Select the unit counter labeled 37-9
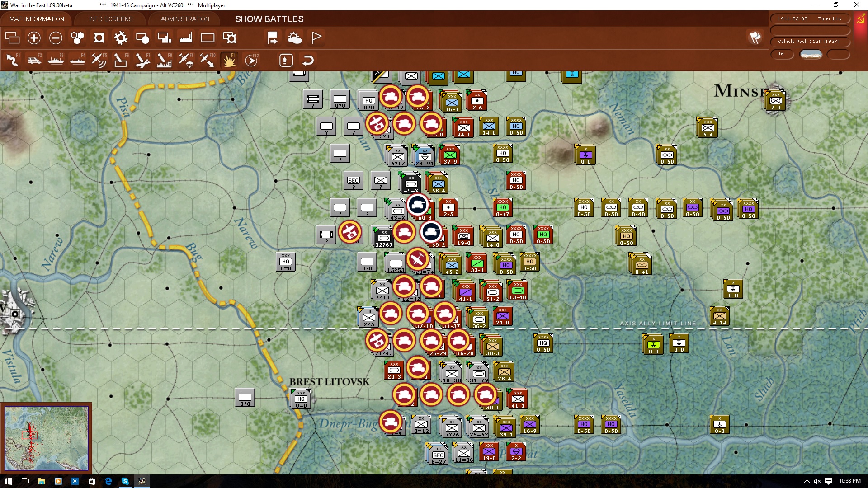Screen dimensions: 868x488 pyautogui.click(x=450, y=155)
